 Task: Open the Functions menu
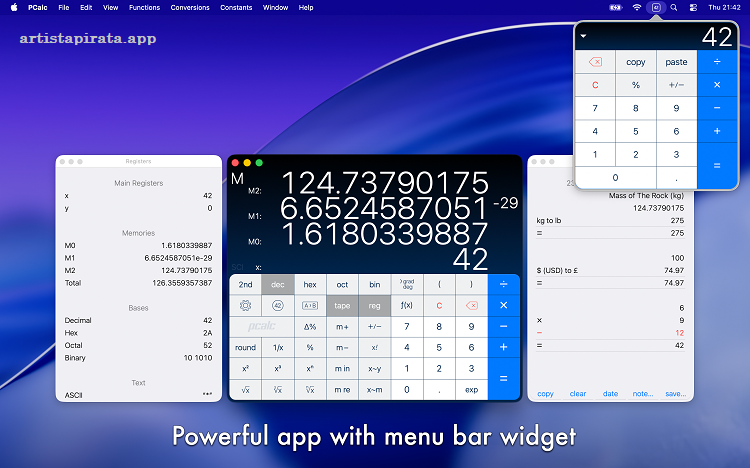[144, 7]
